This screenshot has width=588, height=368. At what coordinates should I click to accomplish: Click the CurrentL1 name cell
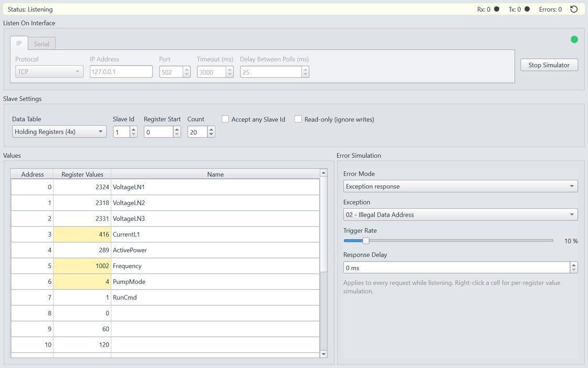(215, 234)
